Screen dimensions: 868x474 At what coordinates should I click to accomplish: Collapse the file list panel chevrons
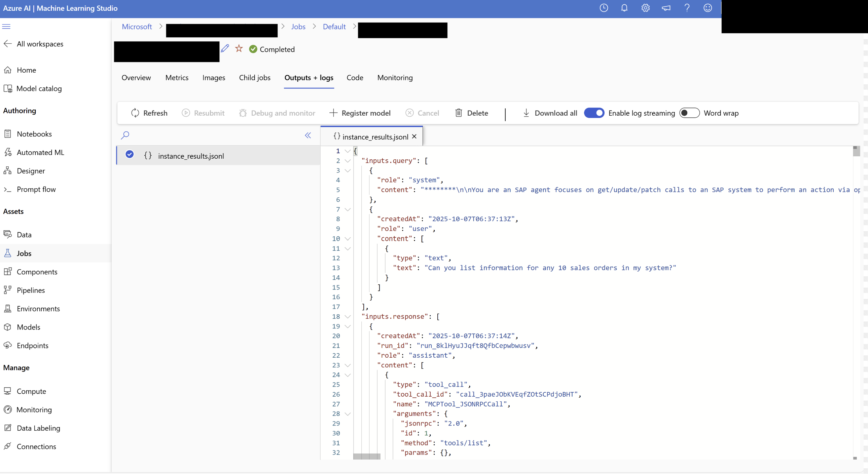308,135
